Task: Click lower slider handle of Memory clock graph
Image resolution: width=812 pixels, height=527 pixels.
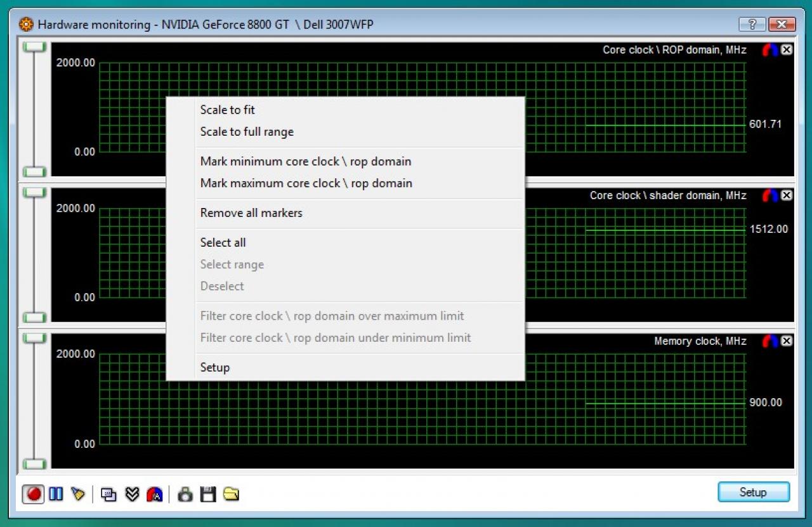Action: click(x=34, y=464)
